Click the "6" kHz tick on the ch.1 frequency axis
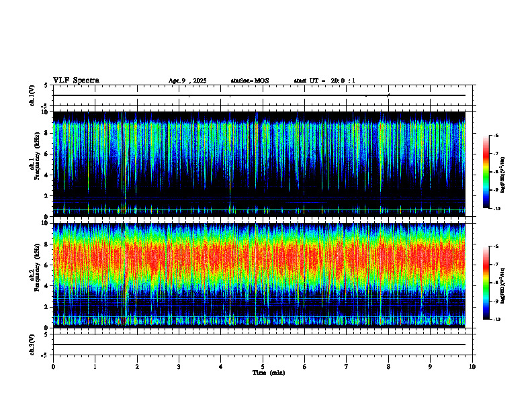This screenshot has height=411, width=532. coord(47,154)
